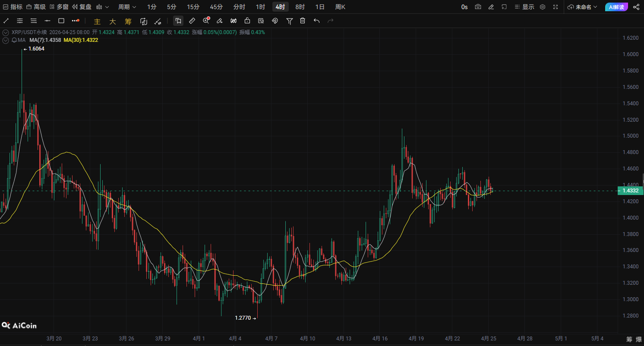The width and height of the screenshot is (644, 346).
Task: Enter fullscreen chart mode
Action: pyautogui.click(x=556, y=7)
